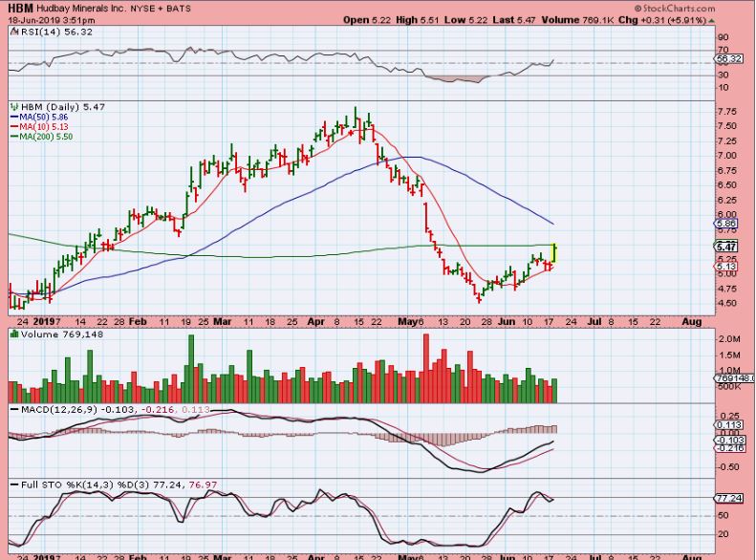Click the tallest green volume bar in February

coord(191,369)
